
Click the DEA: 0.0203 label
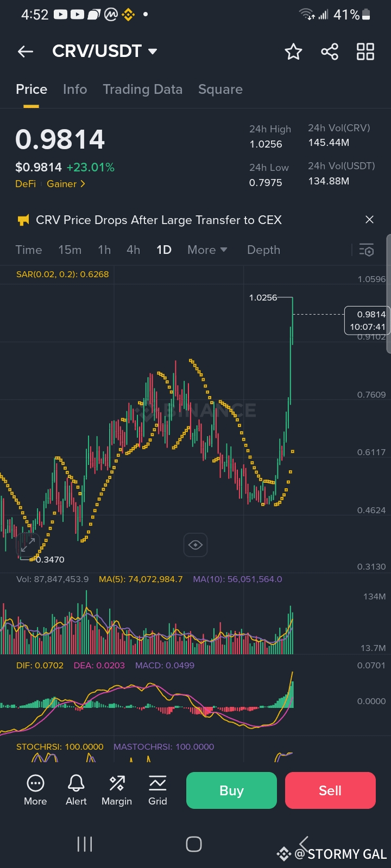pos(99,665)
